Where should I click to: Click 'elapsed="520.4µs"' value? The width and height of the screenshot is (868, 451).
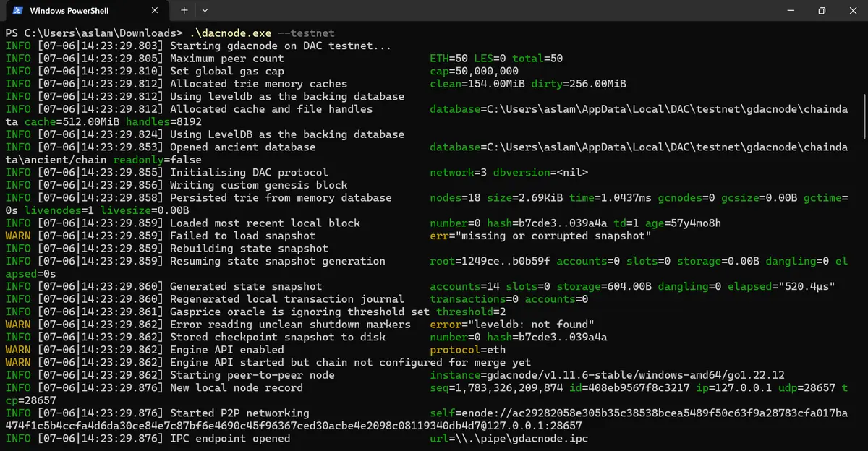coord(781,286)
